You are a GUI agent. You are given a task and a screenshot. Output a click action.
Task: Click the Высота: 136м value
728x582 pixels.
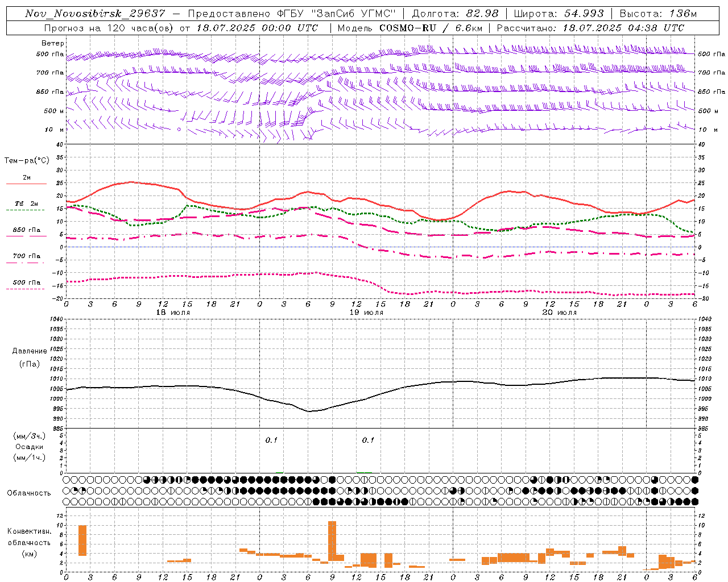(x=658, y=14)
